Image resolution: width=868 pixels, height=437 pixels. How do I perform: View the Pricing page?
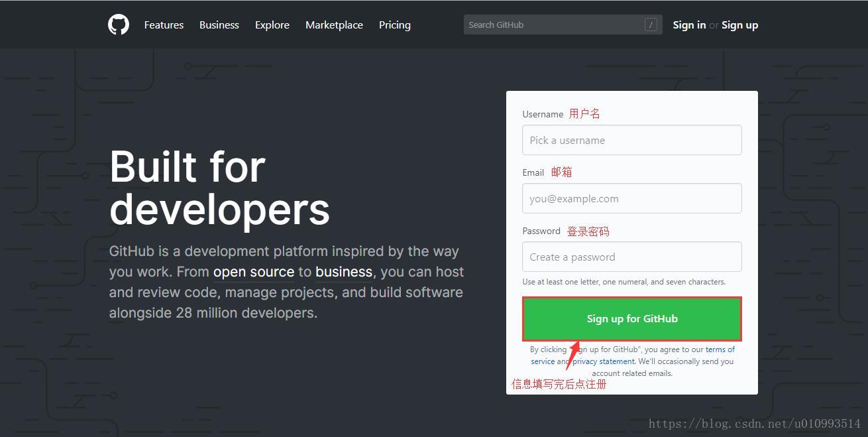point(395,25)
